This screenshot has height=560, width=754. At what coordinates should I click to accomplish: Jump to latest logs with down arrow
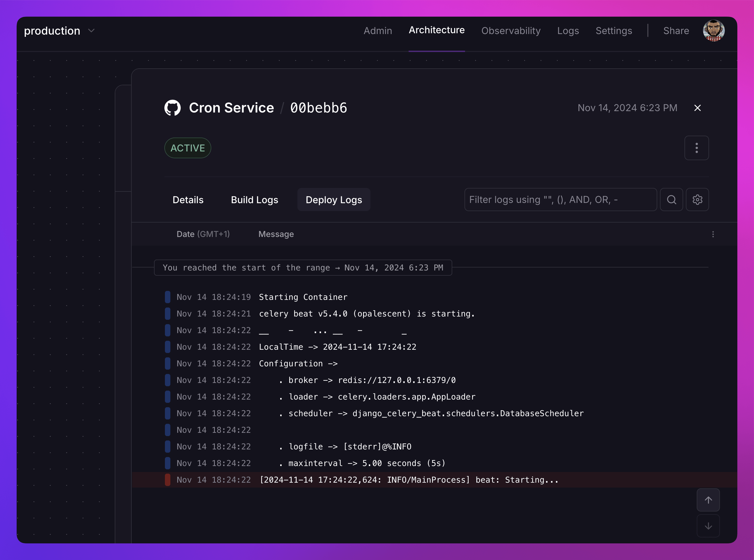708,526
